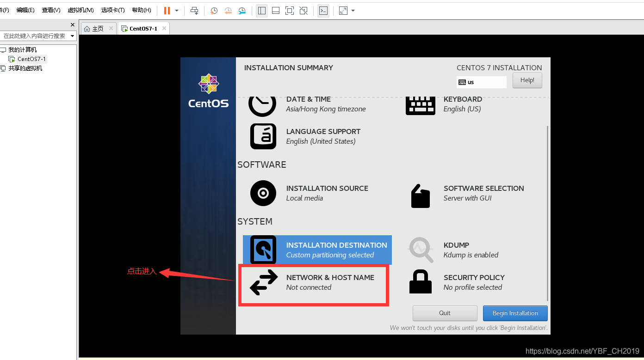The image size is (644, 360).
Task: Pause the virtual machine with the orange button
Action: pos(167,10)
